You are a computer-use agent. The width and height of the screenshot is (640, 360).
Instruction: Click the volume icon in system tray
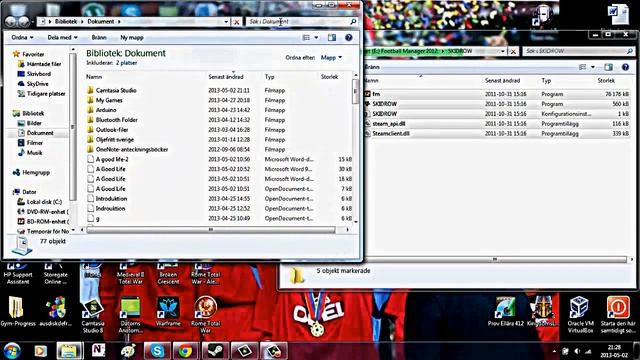(577, 351)
